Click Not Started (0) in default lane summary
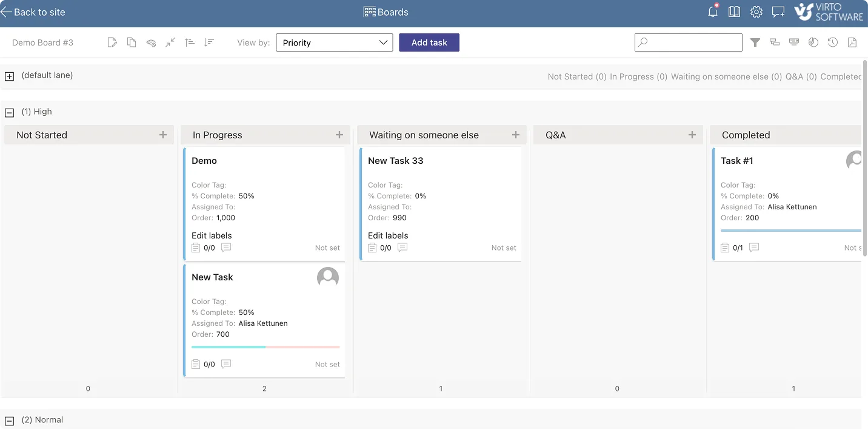868x429 pixels. pyautogui.click(x=577, y=76)
